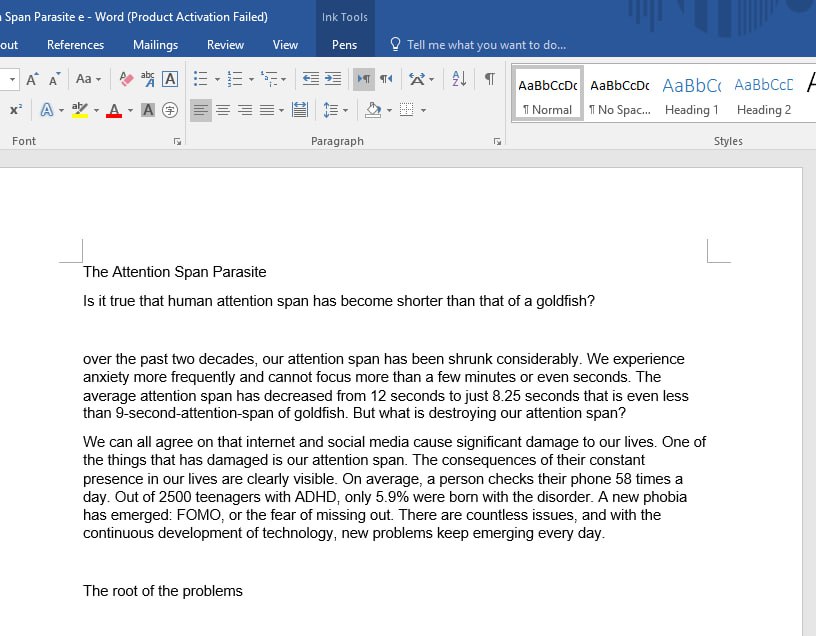
Task: Open the Review tab
Action: coord(225,45)
